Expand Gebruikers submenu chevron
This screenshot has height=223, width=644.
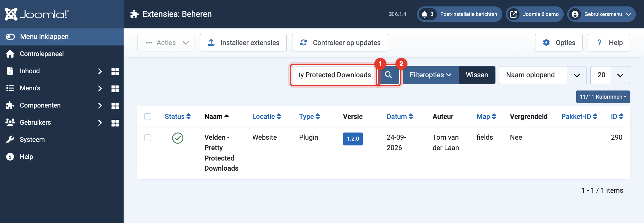100,123
